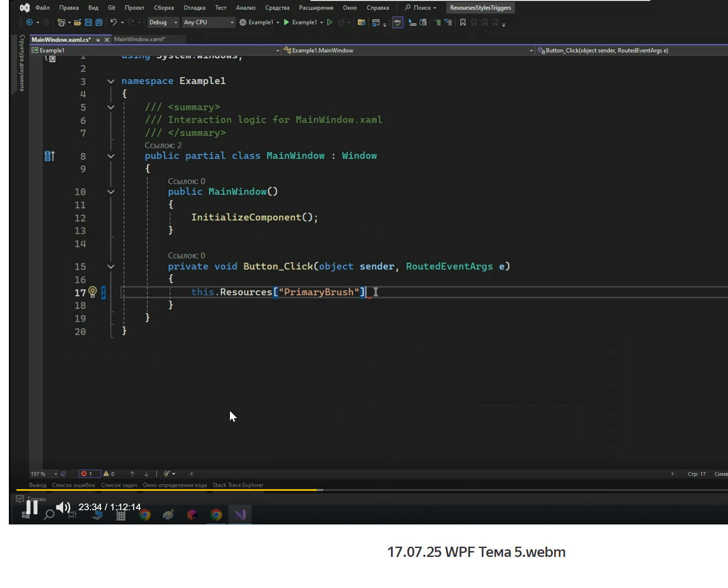The image size is (728, 588).
Task: Open the Вывод output panel tab
Action: [x=38, y=485]
